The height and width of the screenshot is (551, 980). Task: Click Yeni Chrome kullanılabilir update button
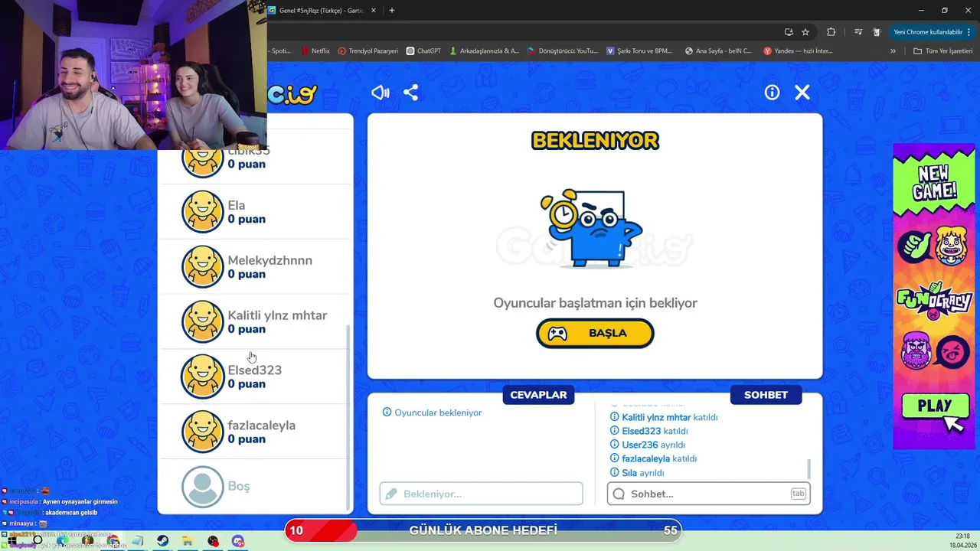click(932, 32)
